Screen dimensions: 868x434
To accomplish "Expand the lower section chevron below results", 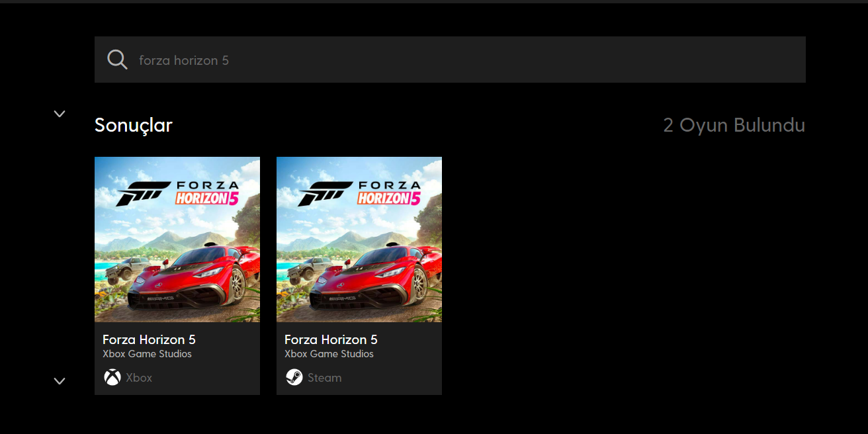I will 60,381.
